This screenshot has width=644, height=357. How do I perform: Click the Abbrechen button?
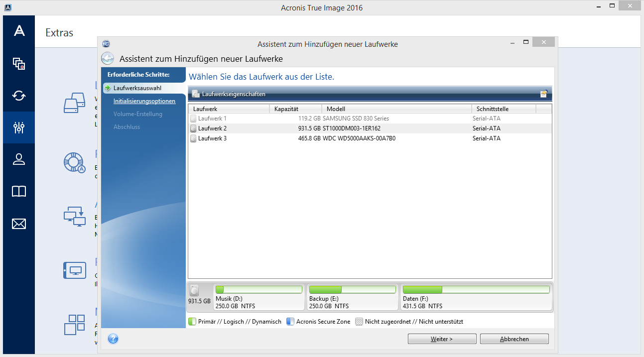click(x=514, y=339)
